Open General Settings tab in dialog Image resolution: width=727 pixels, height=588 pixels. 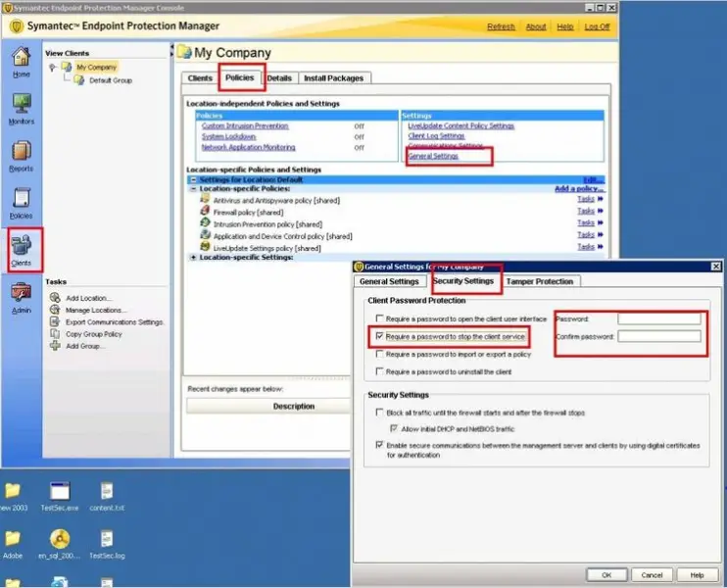tap(389, 281)
